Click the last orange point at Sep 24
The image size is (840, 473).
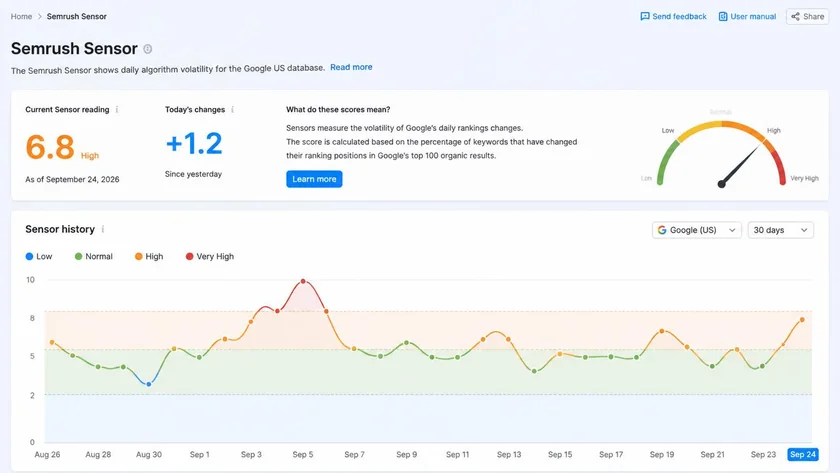tap(802, 320)
